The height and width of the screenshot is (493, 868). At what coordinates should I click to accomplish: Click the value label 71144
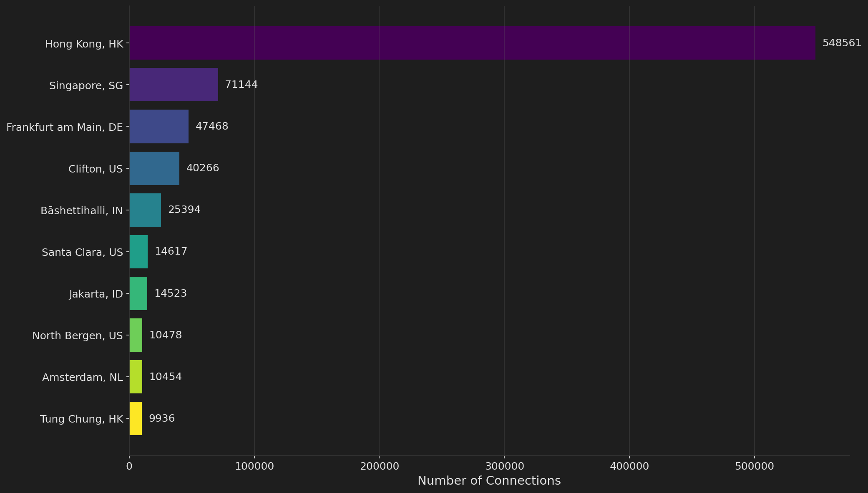coord(241,84)
